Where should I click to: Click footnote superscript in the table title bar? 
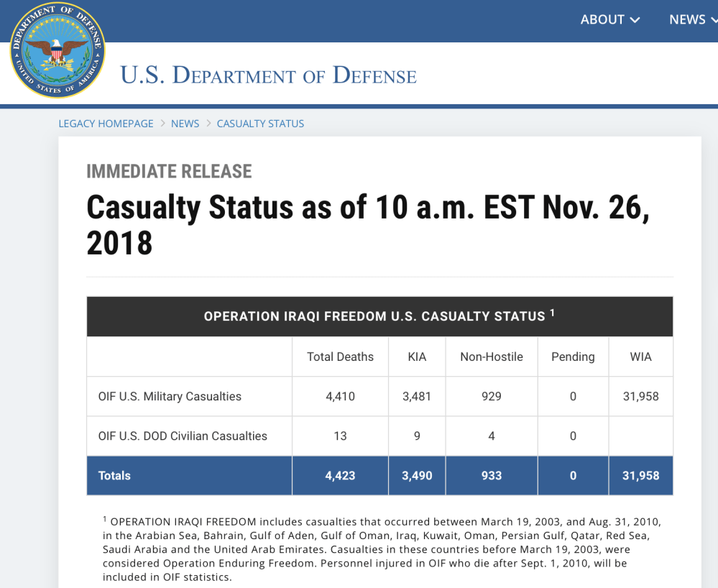553,313
